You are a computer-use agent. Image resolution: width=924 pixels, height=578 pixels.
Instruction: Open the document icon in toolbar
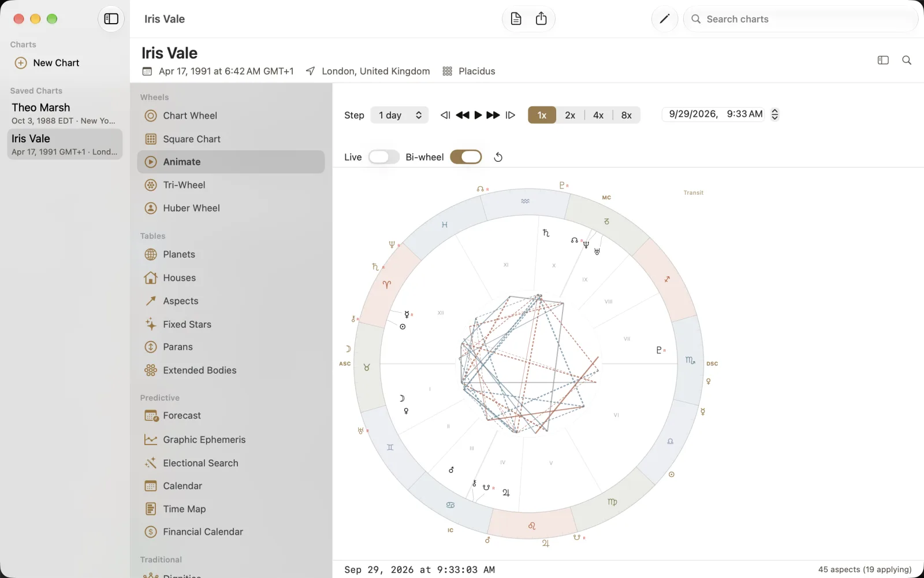coord(516,19)
